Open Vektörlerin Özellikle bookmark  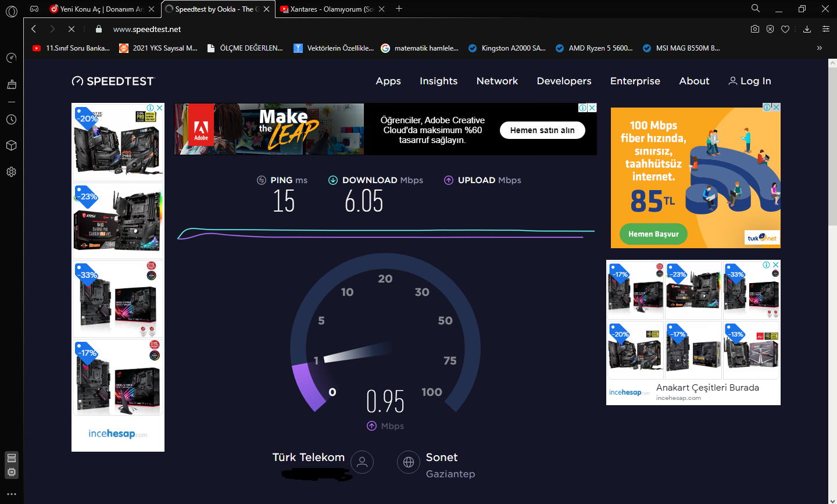pyautogui.click(x=334, y=48)
